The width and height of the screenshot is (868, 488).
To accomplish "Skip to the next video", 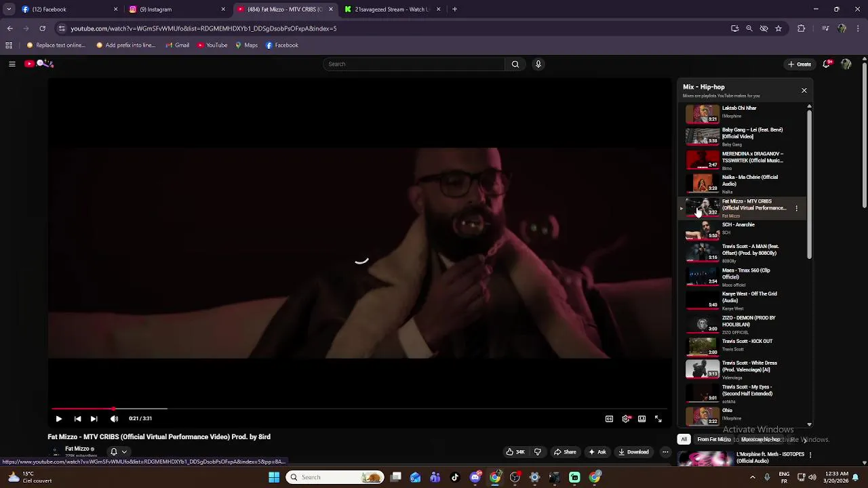I will click(94, 419).
